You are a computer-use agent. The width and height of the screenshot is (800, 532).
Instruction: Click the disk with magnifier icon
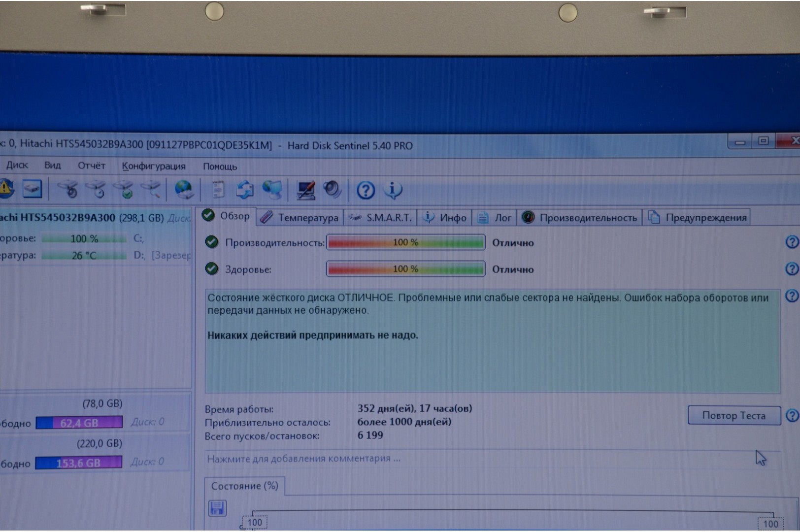(151, 189)
